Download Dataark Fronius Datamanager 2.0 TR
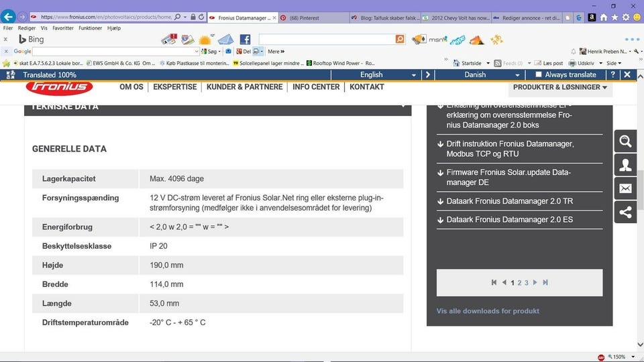Viewport: 644px width, 362px height. pyautogui.click(x=509, y=201)
